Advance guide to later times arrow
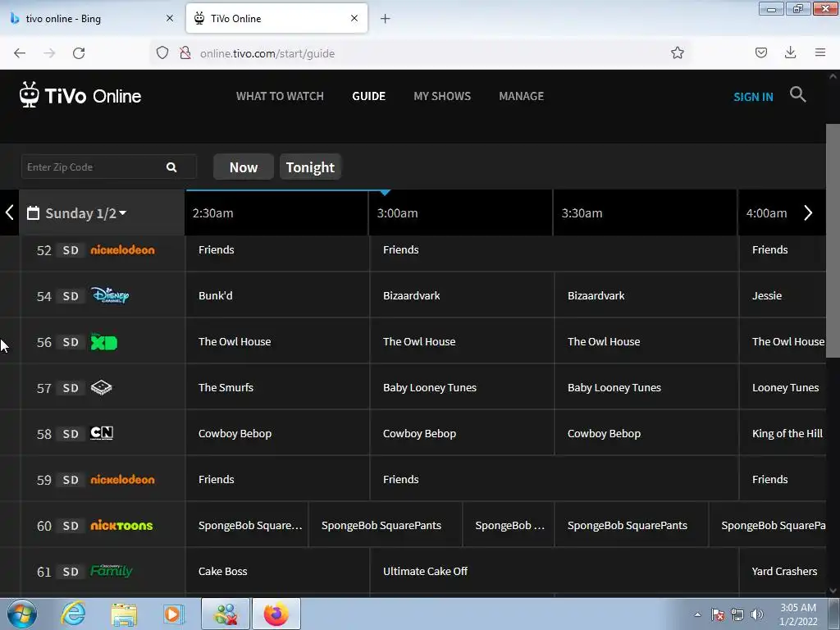 pyautogui.click(x=808, y=212)
